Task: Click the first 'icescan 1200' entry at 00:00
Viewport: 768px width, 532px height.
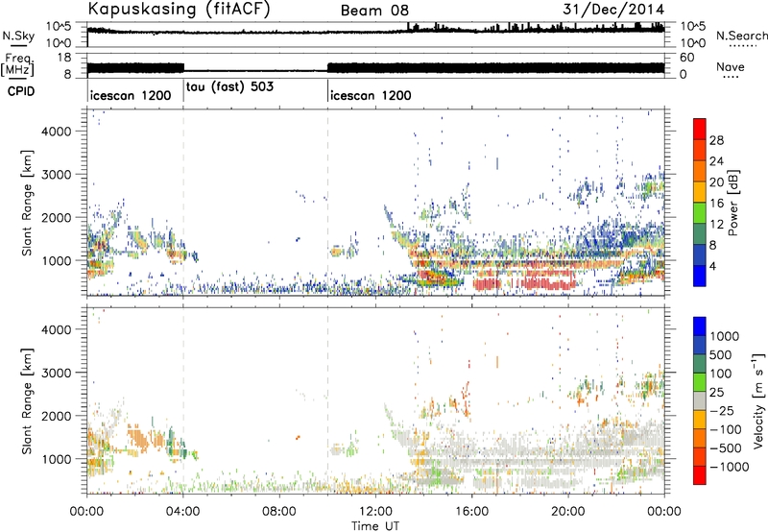Action: [x=131, y=95]
